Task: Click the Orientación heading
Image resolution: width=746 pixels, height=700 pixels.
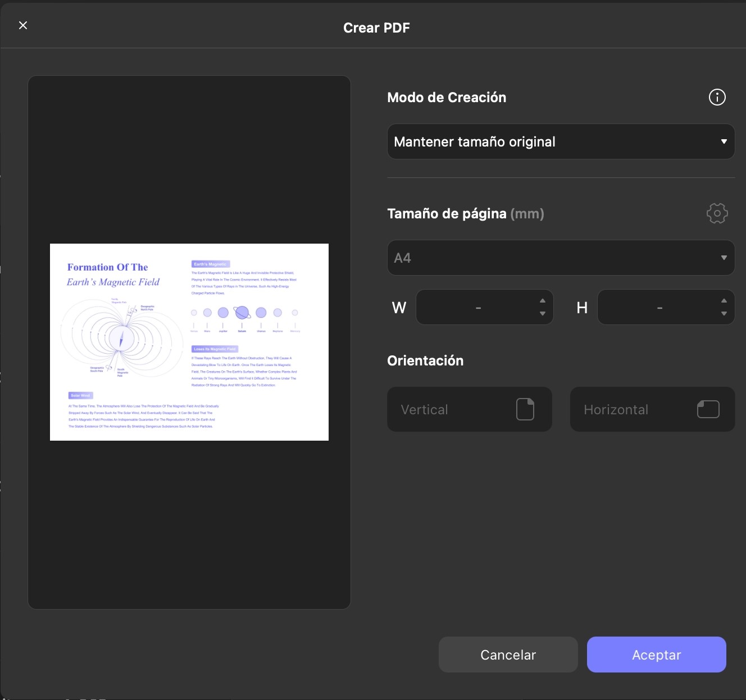Action: pyautogui.click(x=425, y=360)
